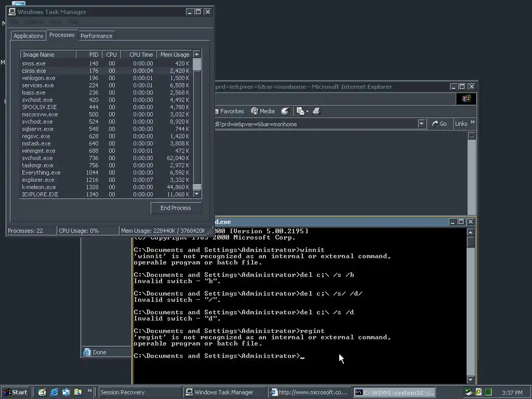Select the mstask.exe process

pos(106,143)
